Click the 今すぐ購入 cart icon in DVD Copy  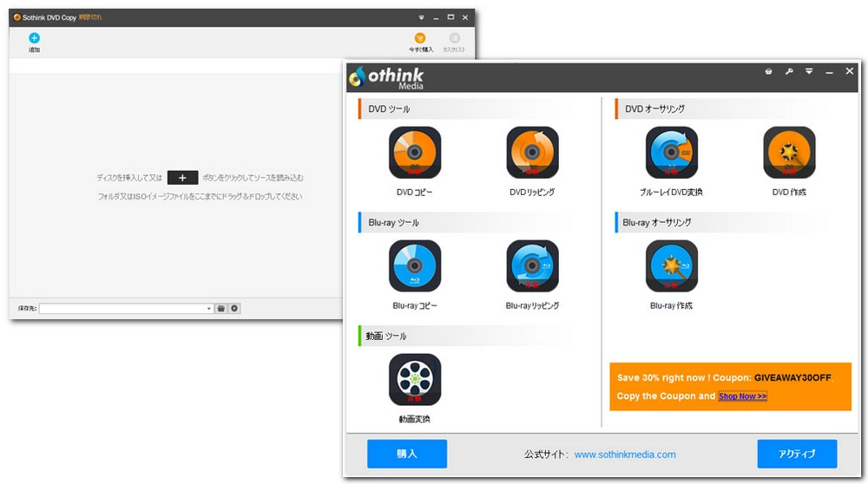tap(420, 38)
